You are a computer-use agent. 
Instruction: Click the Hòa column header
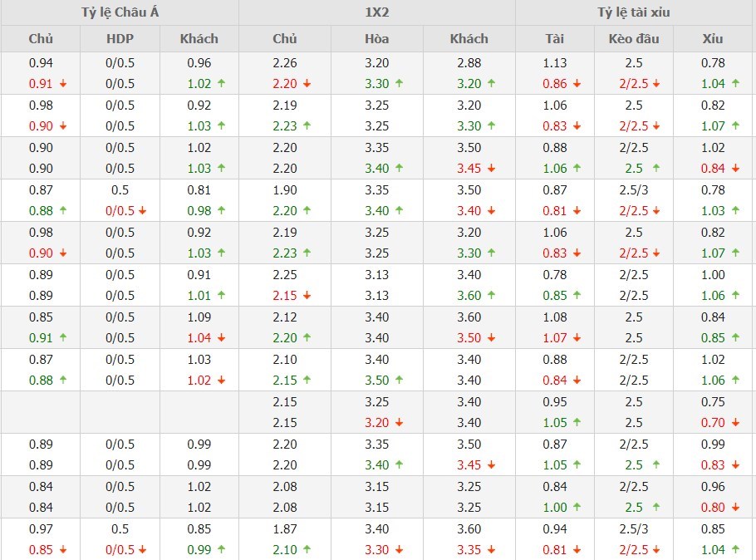[x=376, y=38]
